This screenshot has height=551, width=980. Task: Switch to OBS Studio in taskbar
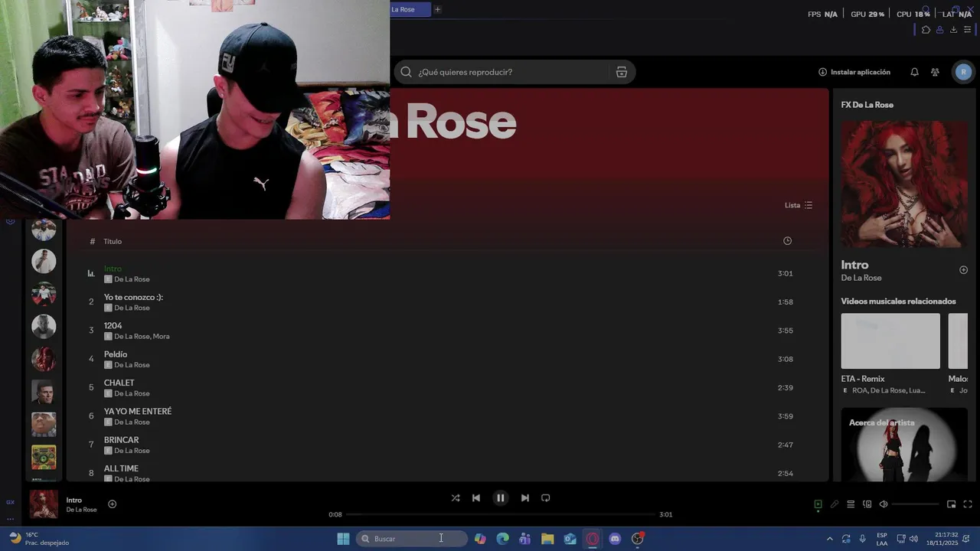tap(637, 539)
